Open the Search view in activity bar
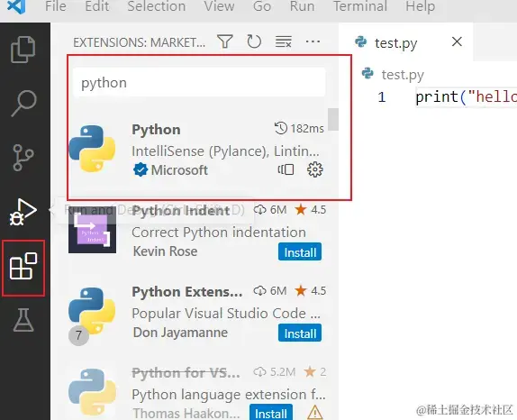Screen dimensions: 517x420 click(x=23, y=104)
